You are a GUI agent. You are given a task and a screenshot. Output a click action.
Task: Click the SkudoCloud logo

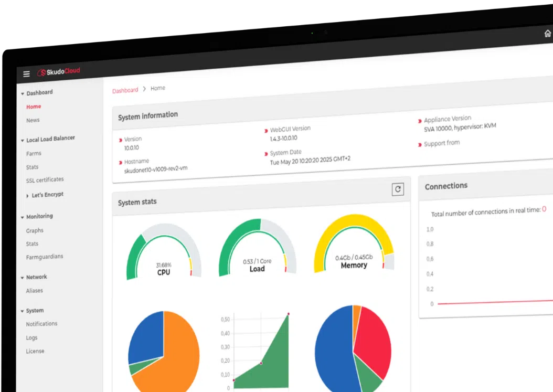[59, 72]
